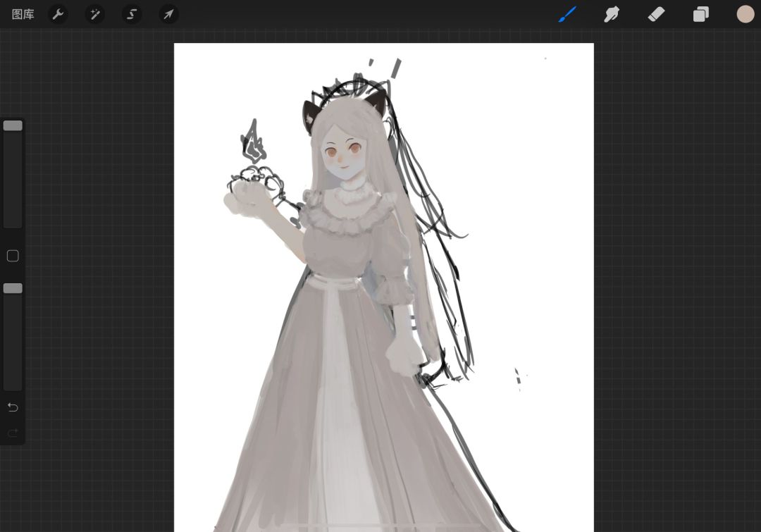The image size is (761, 532).
Task: Activate the Transform arrow tool
Action: [x=168, y=14]
